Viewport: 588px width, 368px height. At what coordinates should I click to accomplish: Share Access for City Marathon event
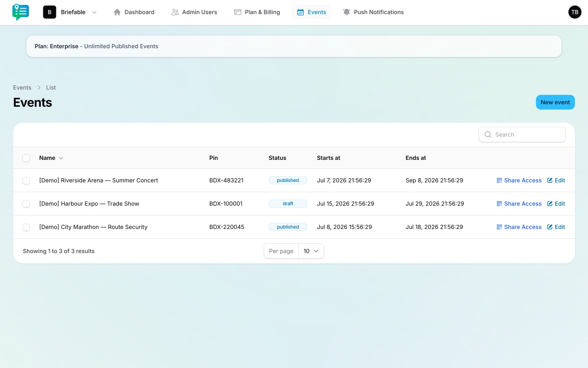519,227
